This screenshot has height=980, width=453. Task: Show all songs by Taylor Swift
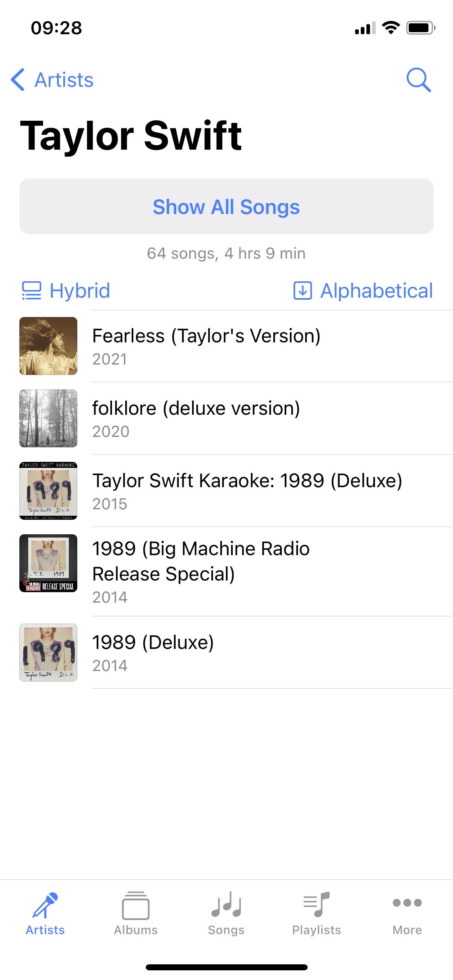(x=226, y=206)
